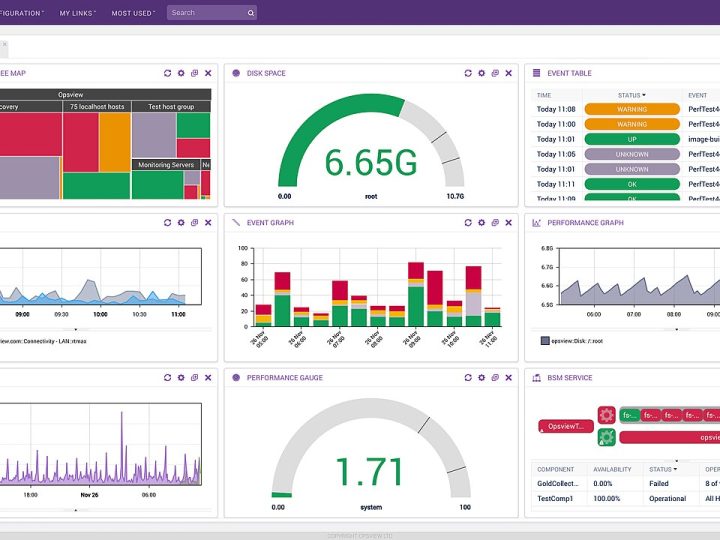Focus the Search input field
Image resolution: width=720 pixels, height=540 pixels.
(x=208, y=13)
